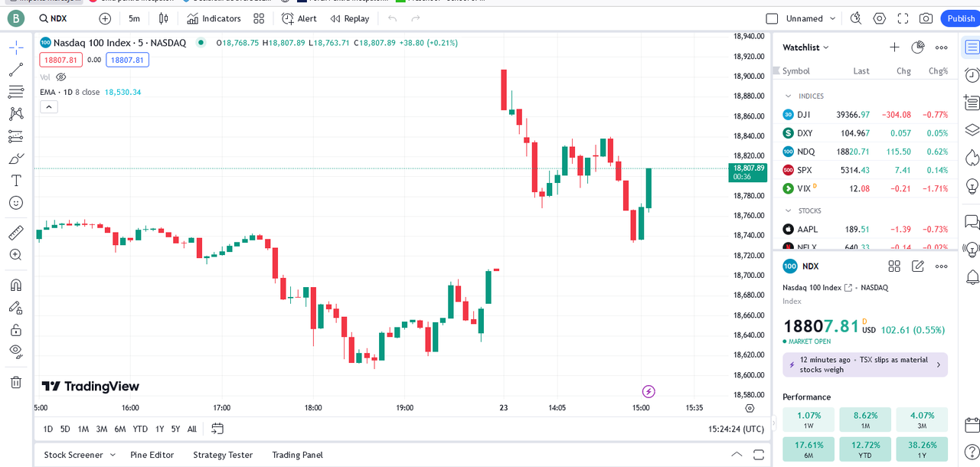
Task: Select the trend line drawing tool
Action: pos(16,70)
